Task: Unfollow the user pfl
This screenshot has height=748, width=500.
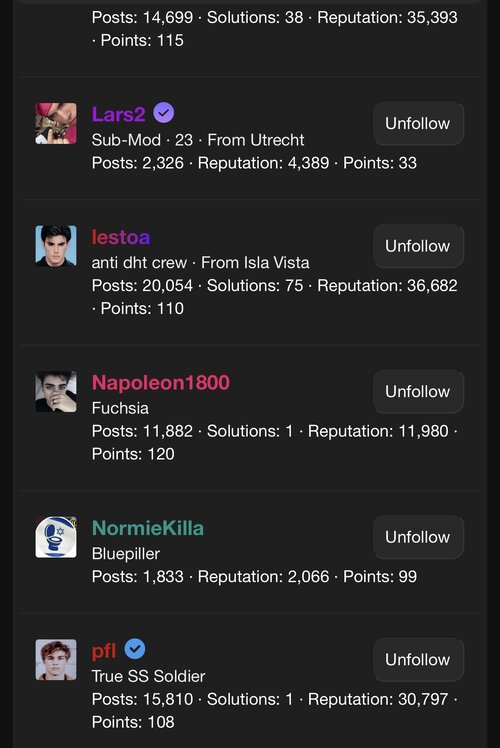Action: click(418, 660)
